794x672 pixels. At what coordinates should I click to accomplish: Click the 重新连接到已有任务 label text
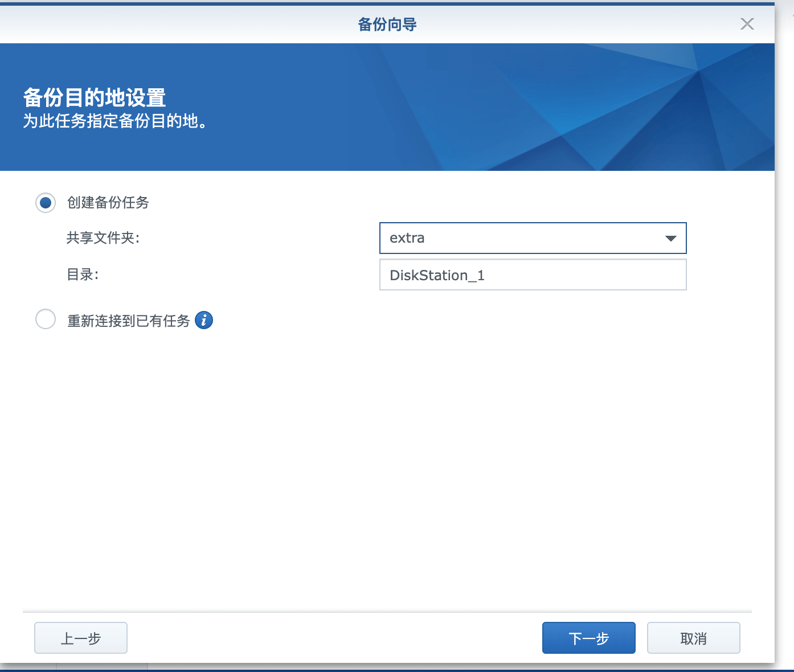128,321
